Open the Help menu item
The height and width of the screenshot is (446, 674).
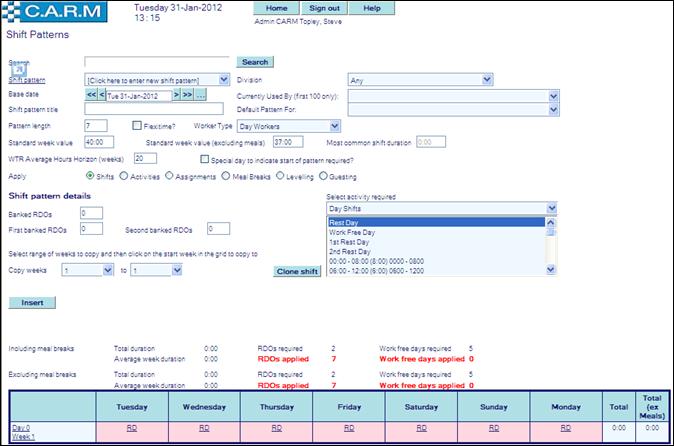[x=371, y=8]
